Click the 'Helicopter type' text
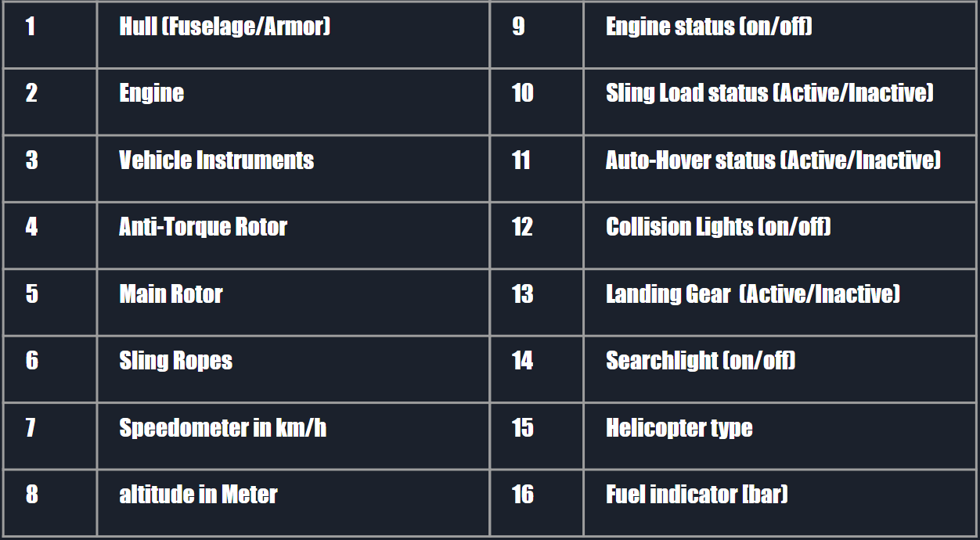The image size is (980, 540). [x=679, y=427]
